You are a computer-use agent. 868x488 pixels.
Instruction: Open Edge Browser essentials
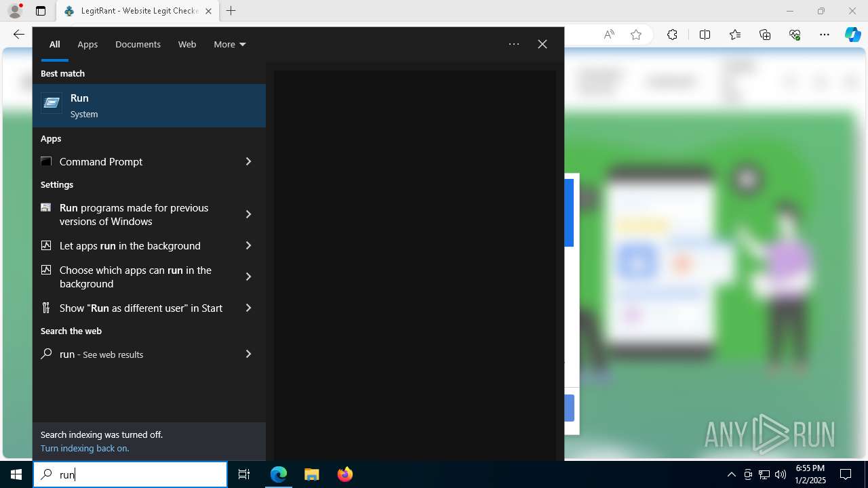pyautogui.click(x=795, y=35)
